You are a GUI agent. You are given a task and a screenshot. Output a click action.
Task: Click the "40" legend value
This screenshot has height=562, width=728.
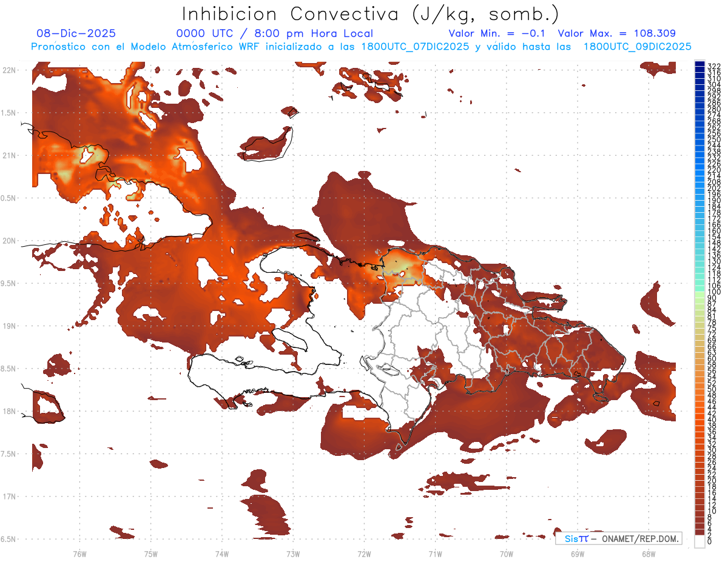[x=712, y=420]
